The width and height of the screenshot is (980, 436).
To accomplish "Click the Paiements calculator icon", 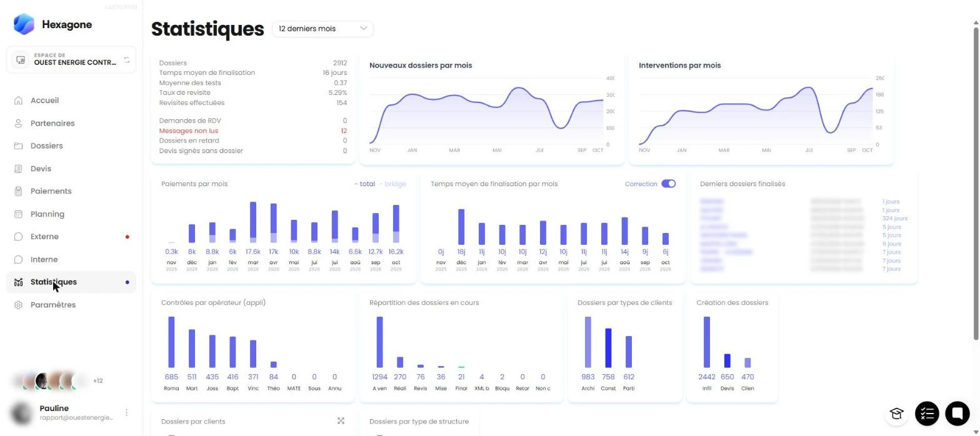I will click(18, 191).
